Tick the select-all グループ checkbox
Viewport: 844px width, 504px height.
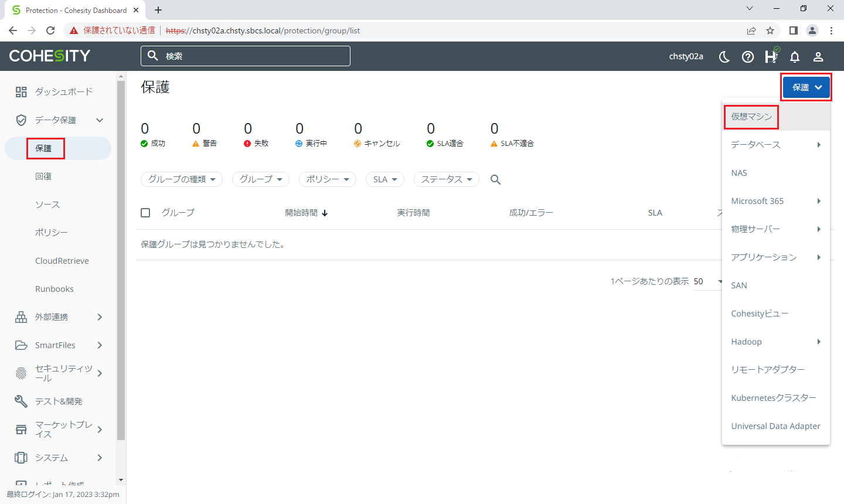[145, 213]
